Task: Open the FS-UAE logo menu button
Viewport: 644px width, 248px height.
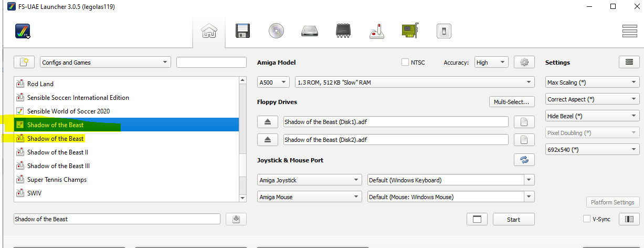Action: click(x=23, y=32)
